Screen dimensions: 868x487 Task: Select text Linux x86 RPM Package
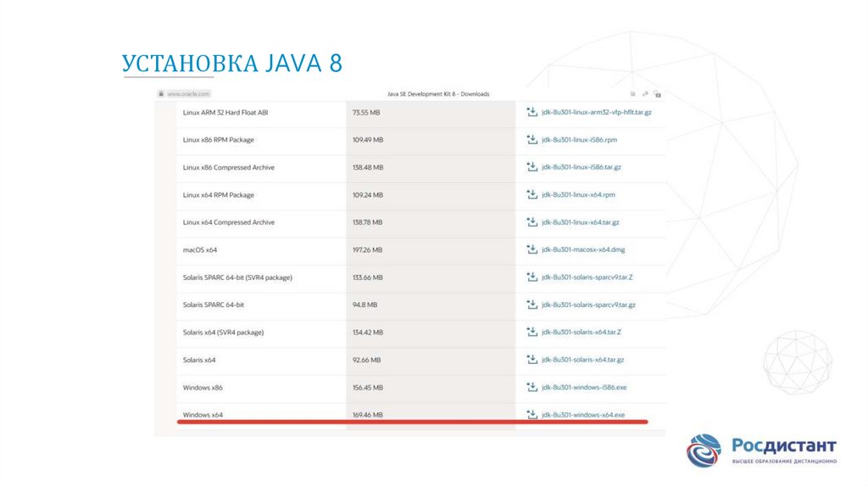click(219, 140)
